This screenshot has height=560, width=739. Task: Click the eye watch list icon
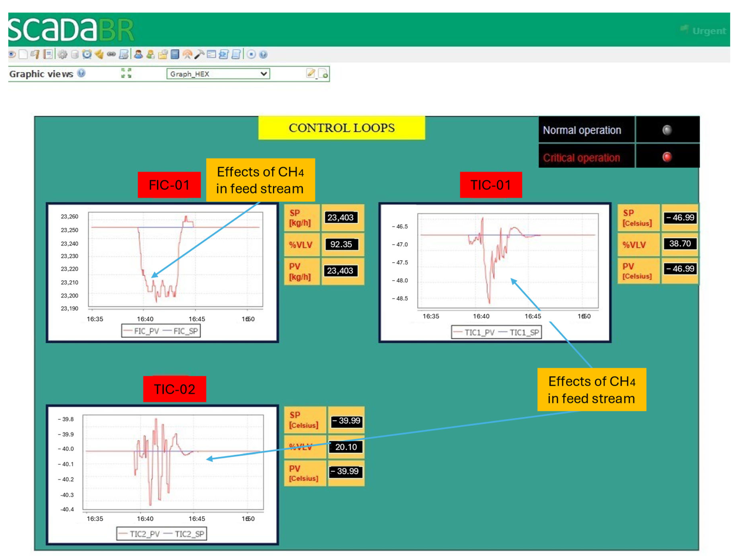pos(12,54)
